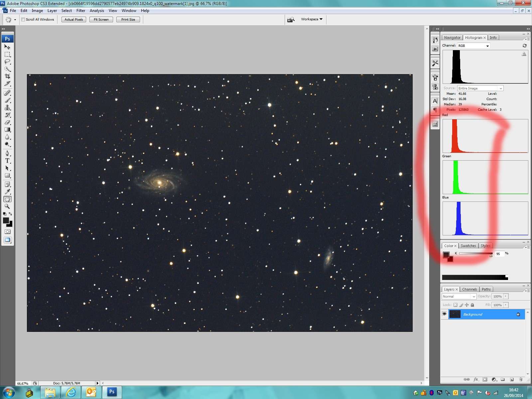Screen dimensions: 532x399
Task: Open the status bar info arrow menu
Action: coord(97,383)
